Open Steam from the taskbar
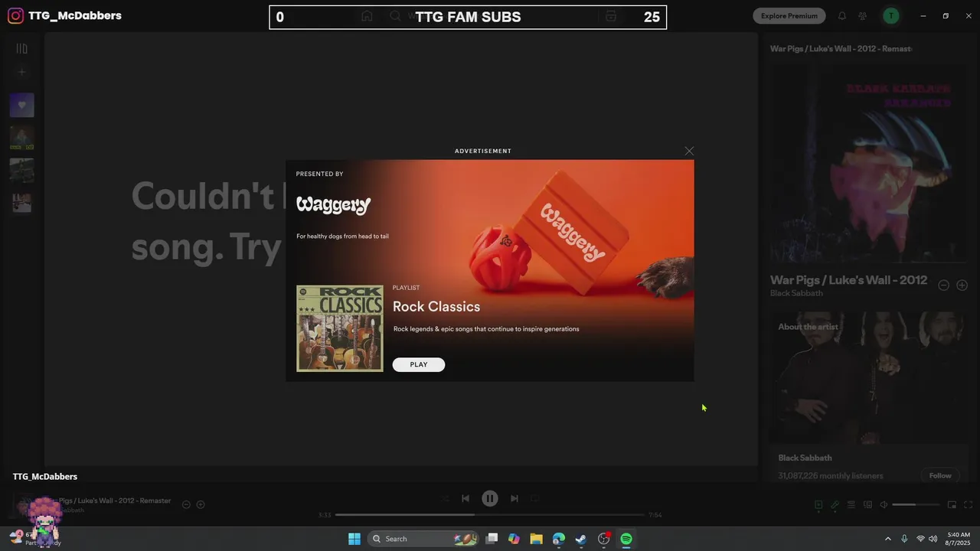 [x=581, y=539]
